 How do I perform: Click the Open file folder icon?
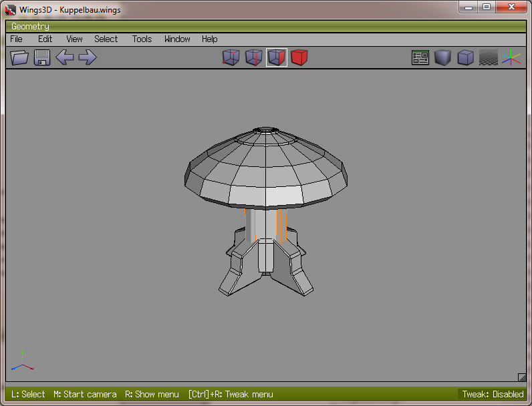[x=20, y=57]
